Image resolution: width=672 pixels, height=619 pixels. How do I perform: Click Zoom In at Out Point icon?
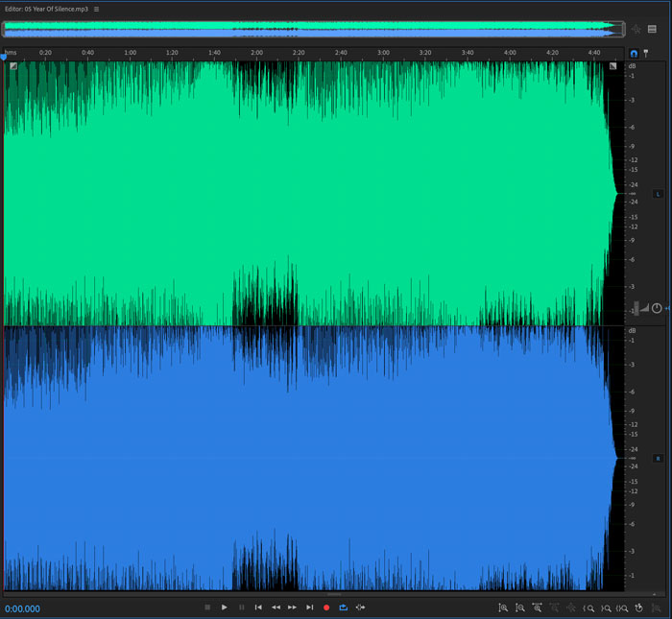tap(606, 607)
